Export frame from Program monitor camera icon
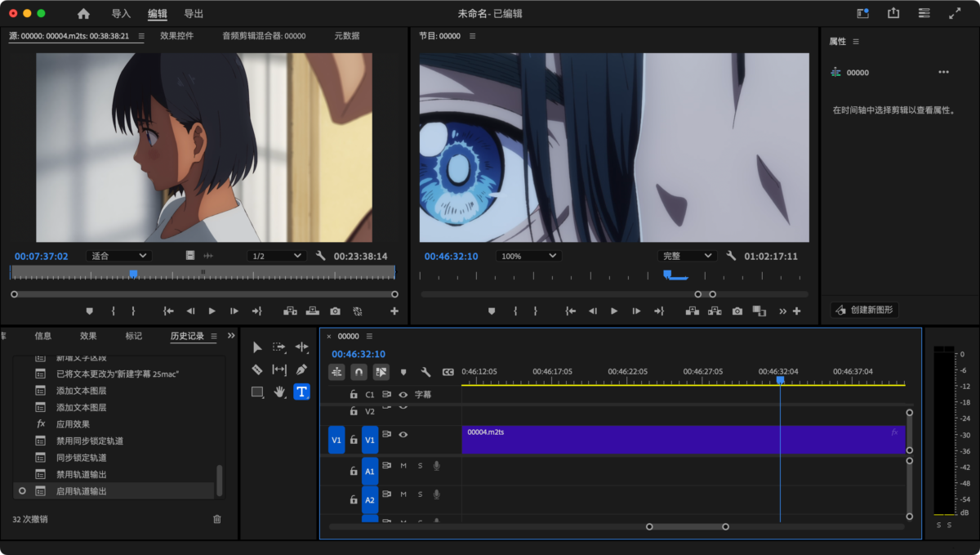Screen dimensions: 980x555 point(737,311)
